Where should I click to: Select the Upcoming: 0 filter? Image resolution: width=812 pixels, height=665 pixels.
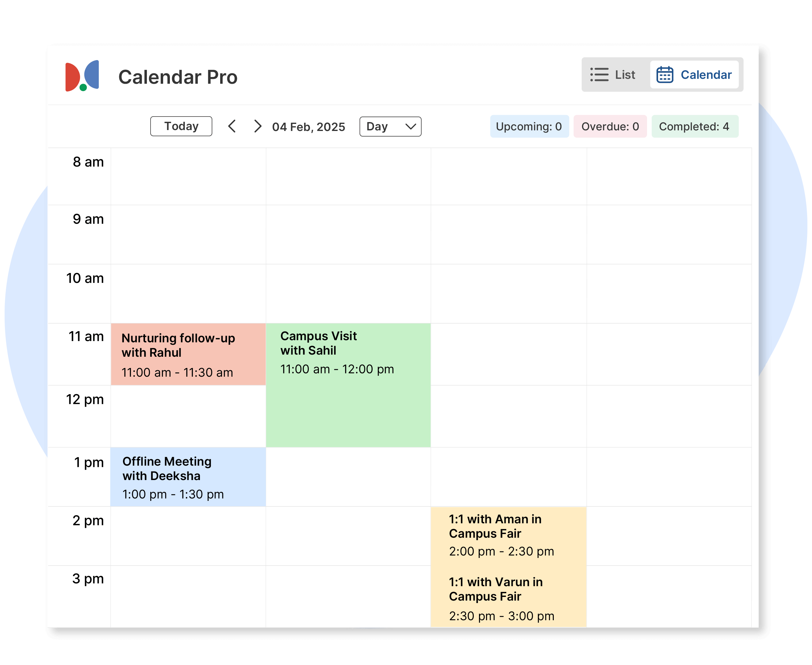pos(529,126)
